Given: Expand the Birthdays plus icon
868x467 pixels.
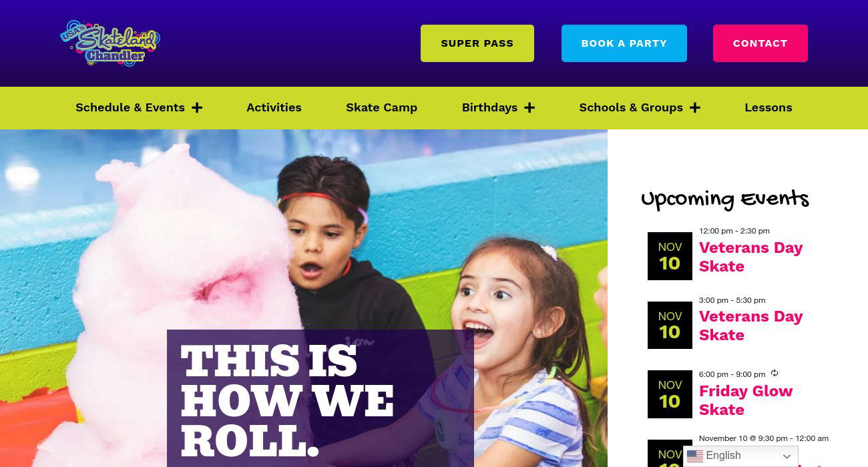Looking at the screenshot, I should point(529,107).
